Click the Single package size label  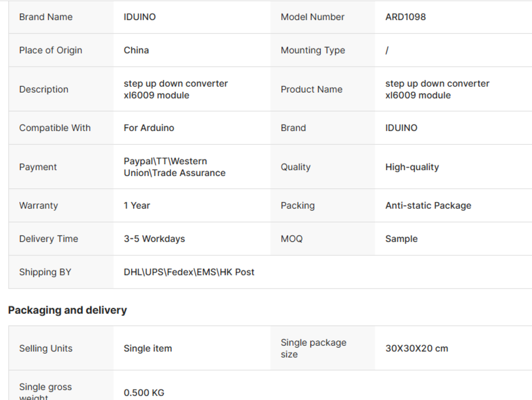pyautogui.click(x=314, y=348)
